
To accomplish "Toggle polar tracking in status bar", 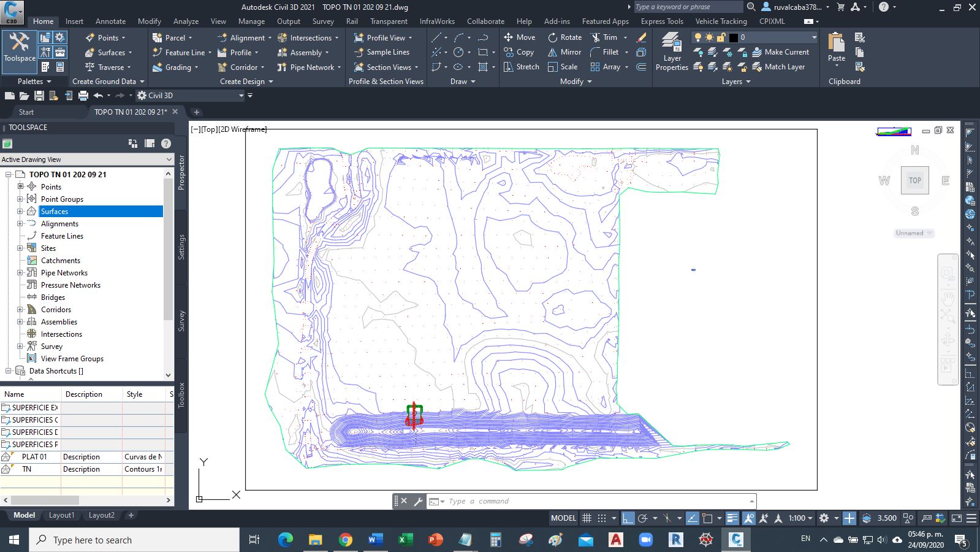I will coord(642,518).
